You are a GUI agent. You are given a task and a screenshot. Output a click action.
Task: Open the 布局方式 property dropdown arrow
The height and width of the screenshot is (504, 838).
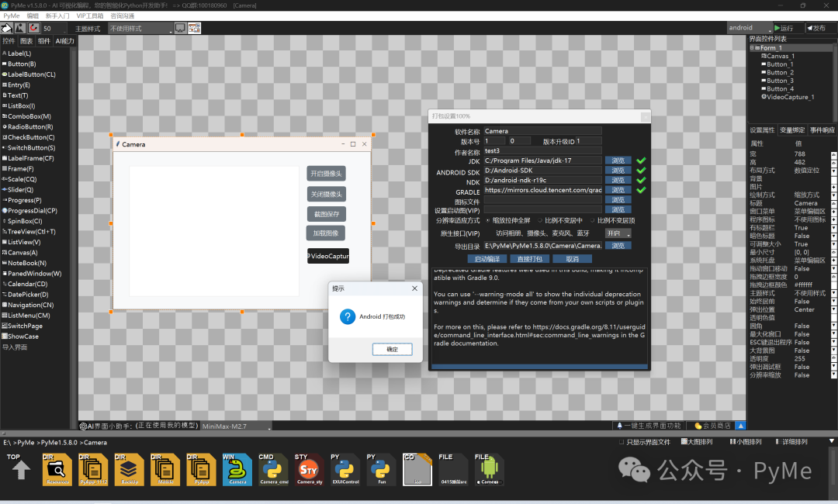833,171
